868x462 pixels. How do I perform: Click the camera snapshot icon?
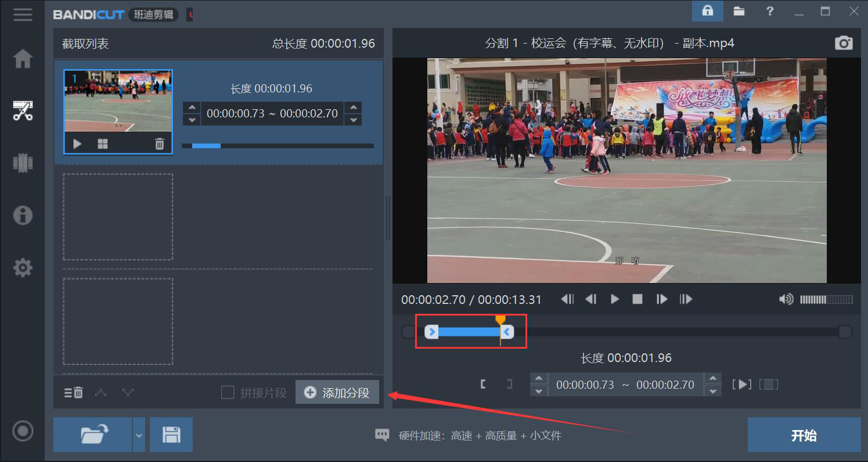(x=843, y=43)
